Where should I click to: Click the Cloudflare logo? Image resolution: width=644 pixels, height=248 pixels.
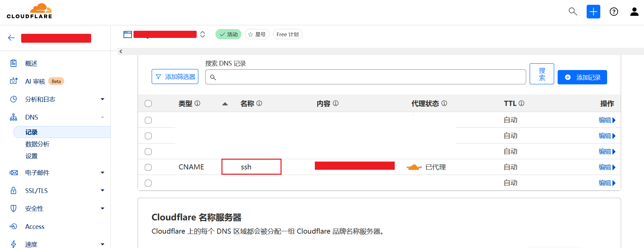tap(29, 11)
